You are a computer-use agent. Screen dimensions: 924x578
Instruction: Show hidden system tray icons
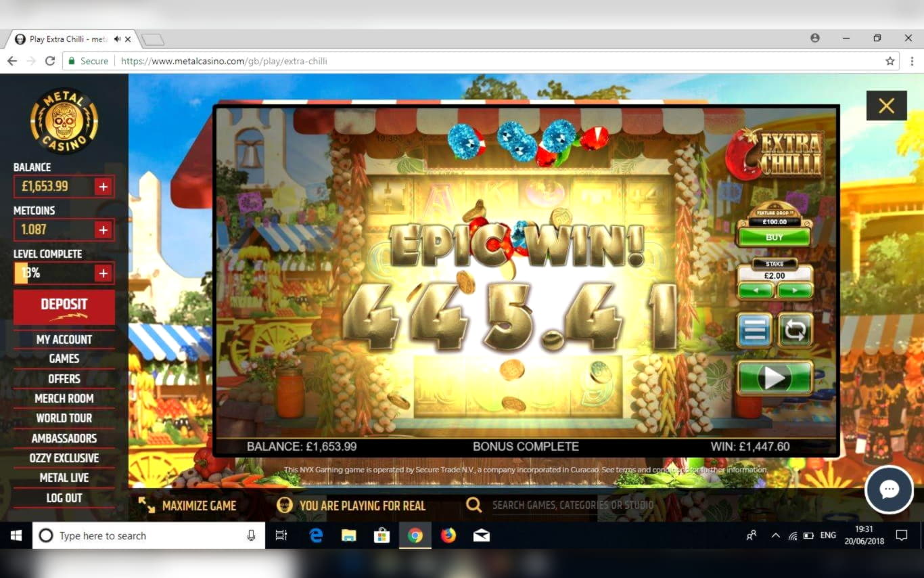pos(775,535)
